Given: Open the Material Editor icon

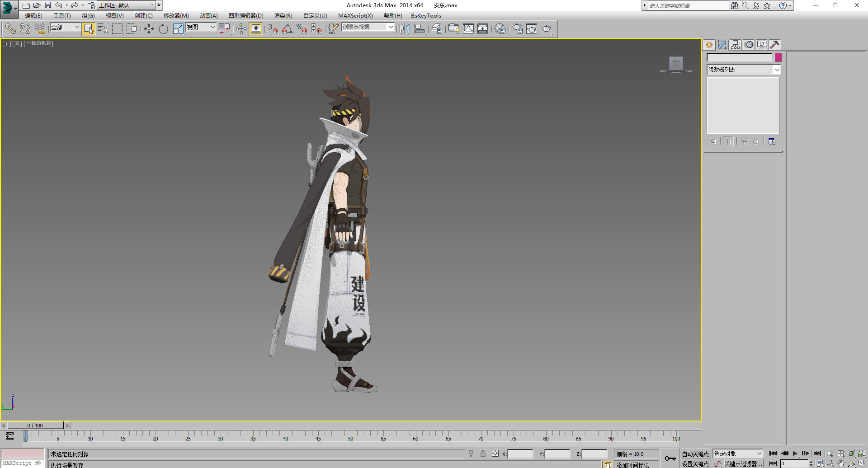Looking at the screenshot, I should tap(500, 28).
